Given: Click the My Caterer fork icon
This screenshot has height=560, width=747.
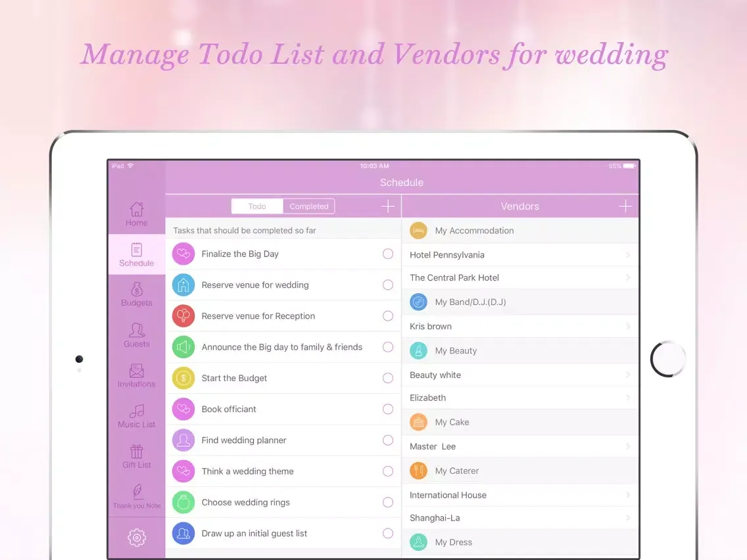Looking at the screenshot, I should pyautogui.click(x=418, y=471).
